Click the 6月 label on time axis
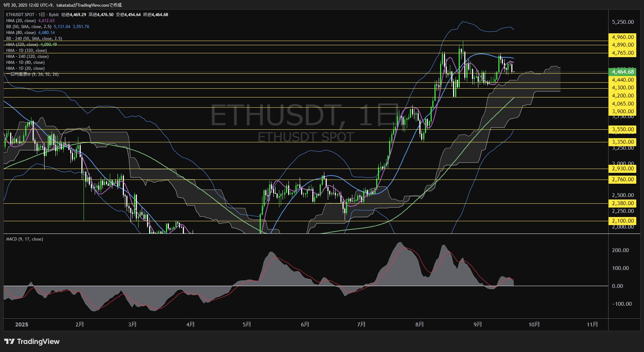 coord(305,325)
